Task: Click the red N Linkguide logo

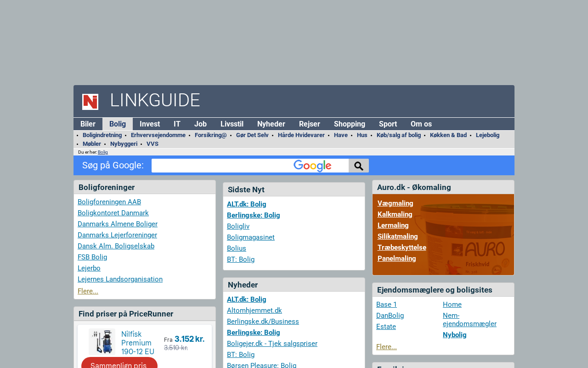Action: (x=90, y=102)
